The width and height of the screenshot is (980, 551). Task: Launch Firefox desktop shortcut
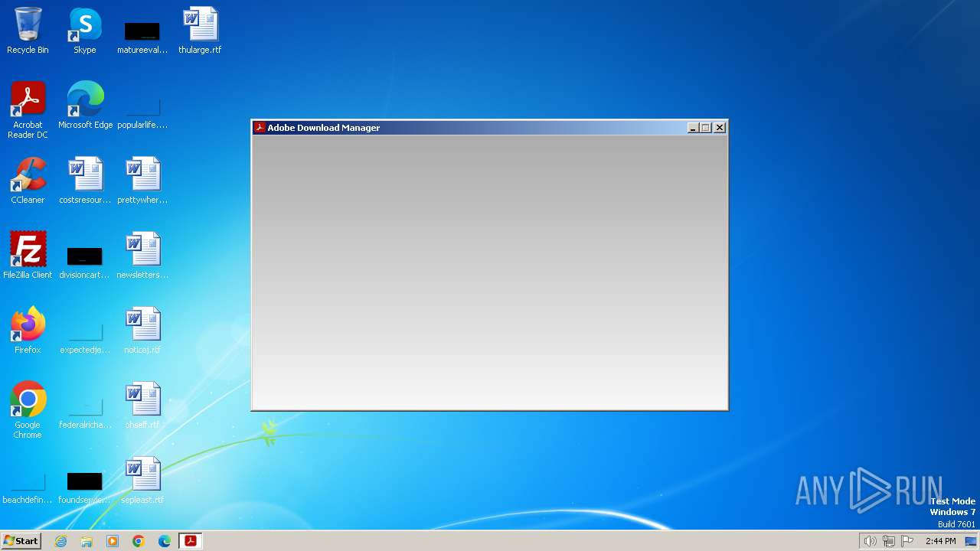(x=28, y=331)
